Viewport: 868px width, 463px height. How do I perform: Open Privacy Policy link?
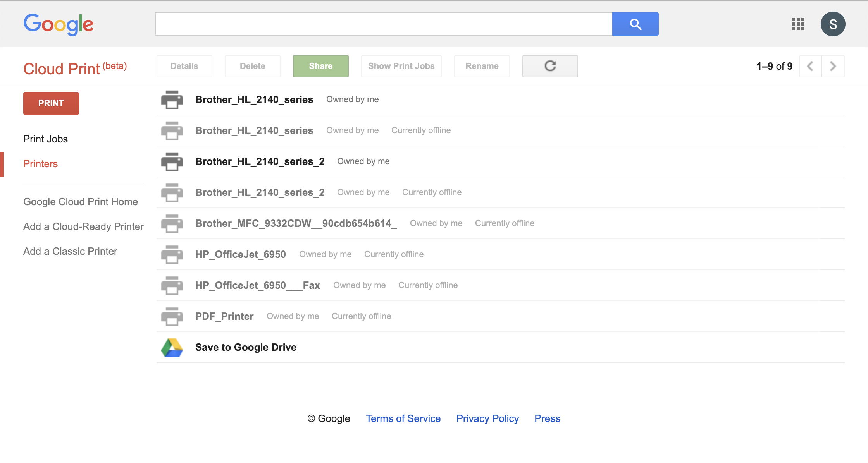coord(487,418)
